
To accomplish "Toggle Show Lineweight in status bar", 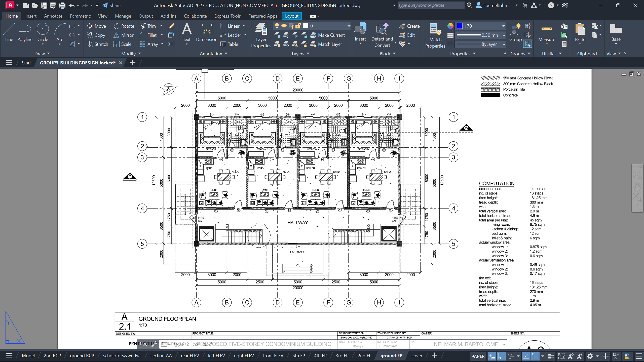I will (550, 356).
